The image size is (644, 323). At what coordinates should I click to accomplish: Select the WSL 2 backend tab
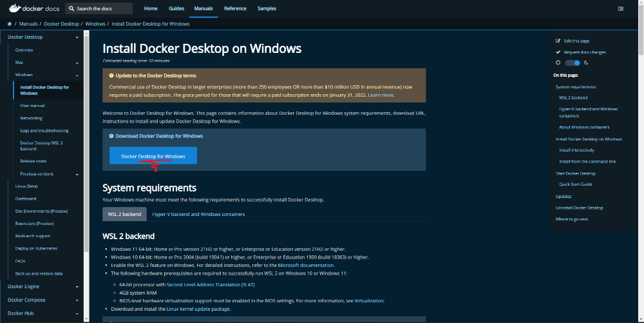click(x=124, y=214)
